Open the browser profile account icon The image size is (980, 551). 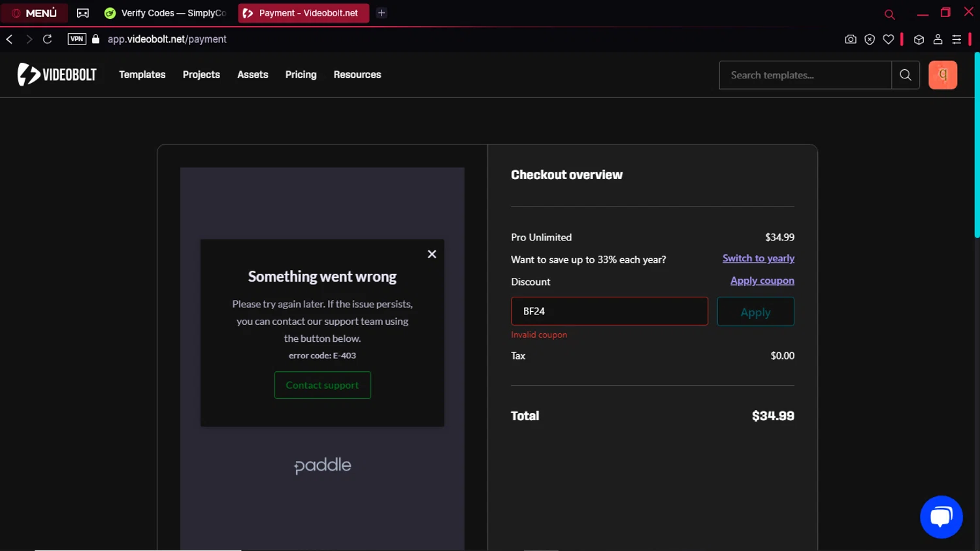(x=938, y=39)
